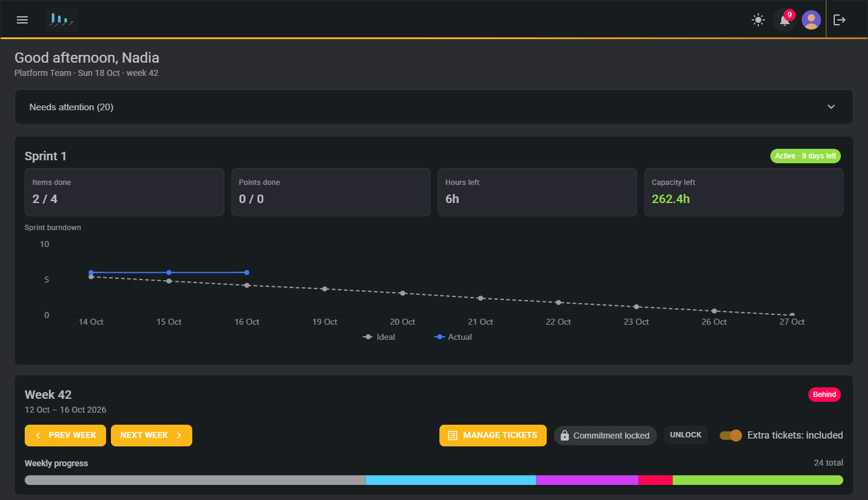Click the Actual data point at 15 Oct
The width and height of the screenshot is (868, 500).
[169, 272]
